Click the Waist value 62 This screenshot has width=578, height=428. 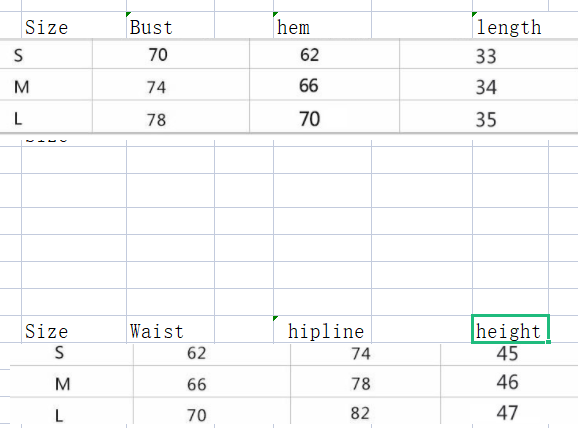[196, 353]
